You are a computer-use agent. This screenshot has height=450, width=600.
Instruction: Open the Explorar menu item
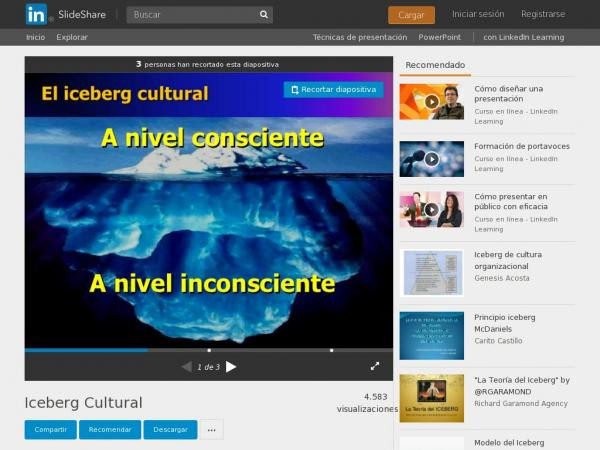pyautogui.click(x=72, y=37)
